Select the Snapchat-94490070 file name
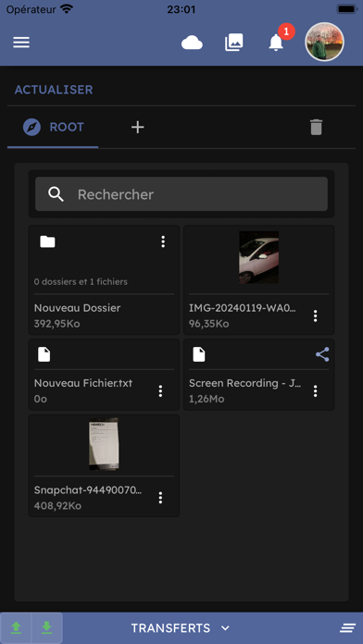 [x=88, y=490]
